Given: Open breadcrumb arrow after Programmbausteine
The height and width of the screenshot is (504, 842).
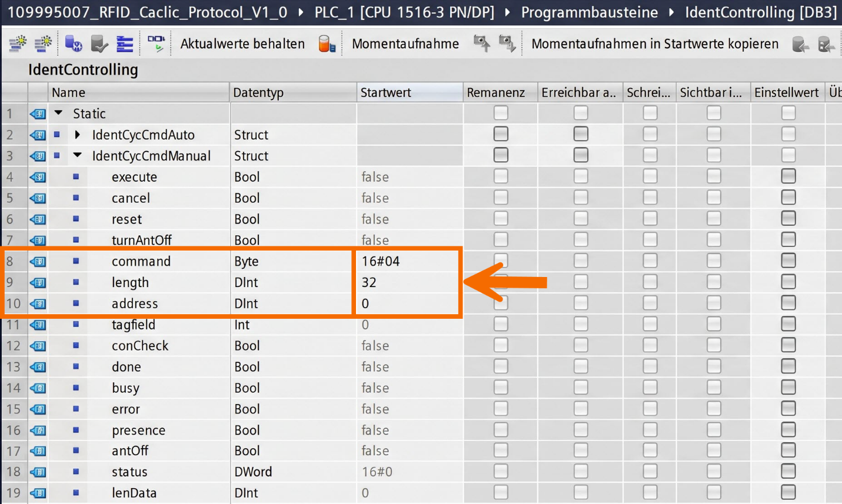Looking at the screenshot, I should pos(671,12).
